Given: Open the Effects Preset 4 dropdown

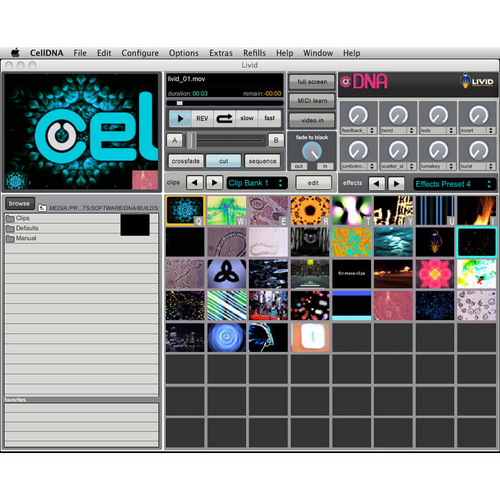Looking at the screenshot, I should [455, 184].
